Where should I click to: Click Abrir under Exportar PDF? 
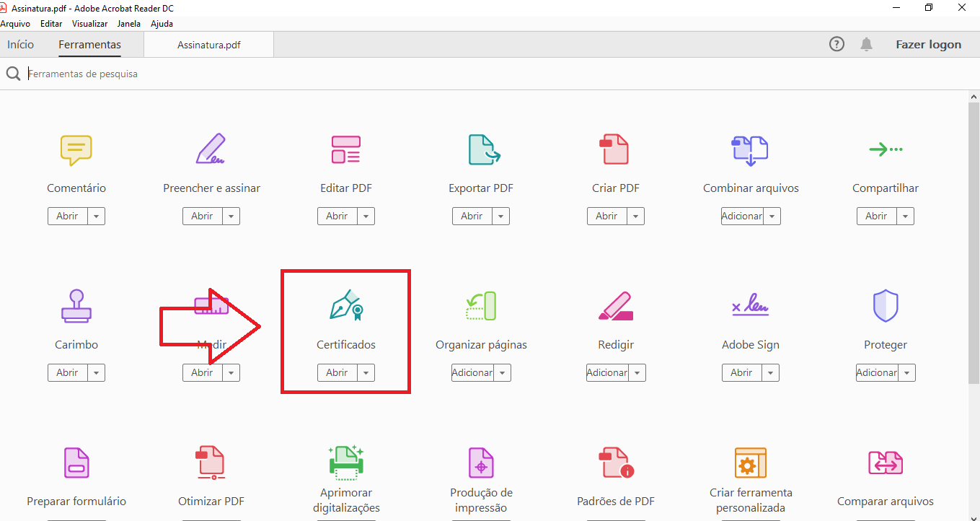coord(472,216)
